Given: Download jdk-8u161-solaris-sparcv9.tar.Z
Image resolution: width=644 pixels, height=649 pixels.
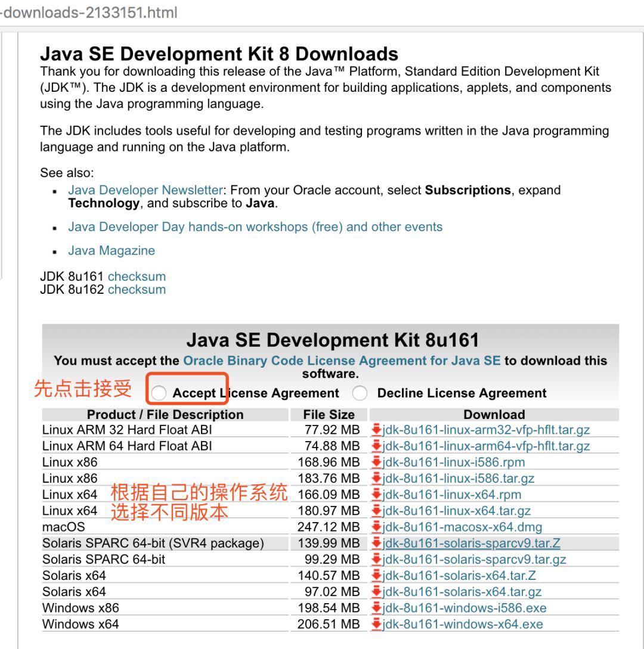Looking at the screenshot, I should (x=471, y=543).
